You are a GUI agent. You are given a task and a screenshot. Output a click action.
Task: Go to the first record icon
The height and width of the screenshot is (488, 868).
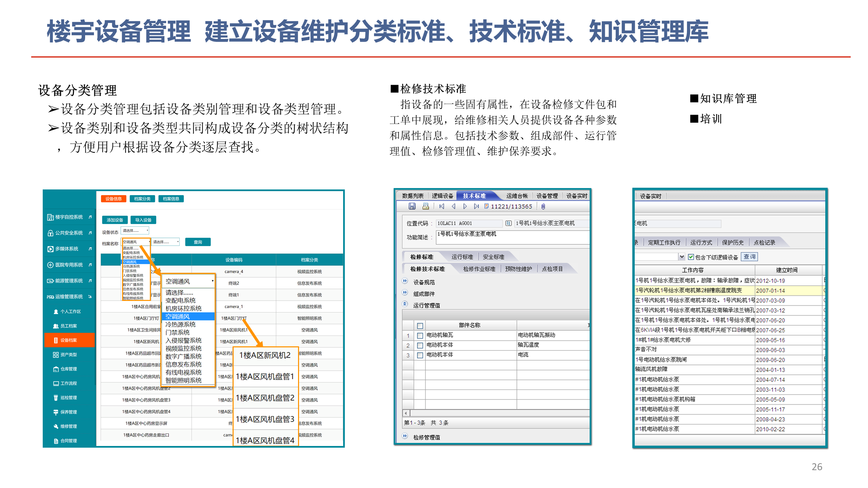441,206
